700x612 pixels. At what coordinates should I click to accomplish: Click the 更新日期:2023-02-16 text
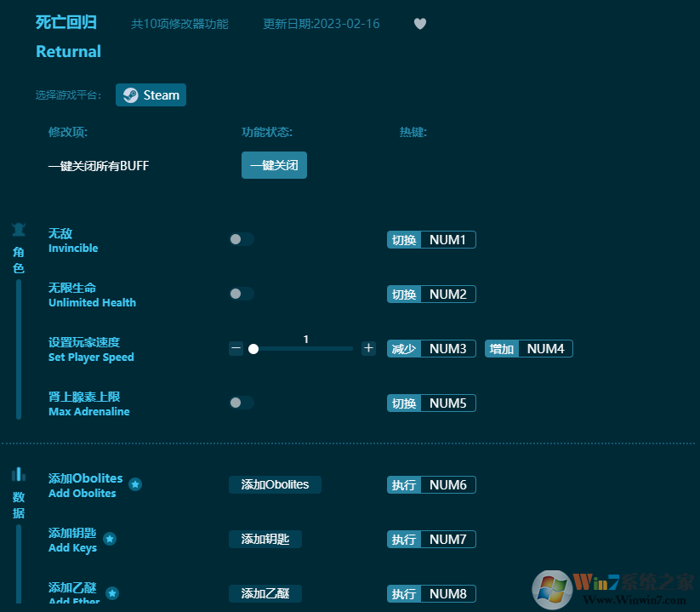pos(321,24)
